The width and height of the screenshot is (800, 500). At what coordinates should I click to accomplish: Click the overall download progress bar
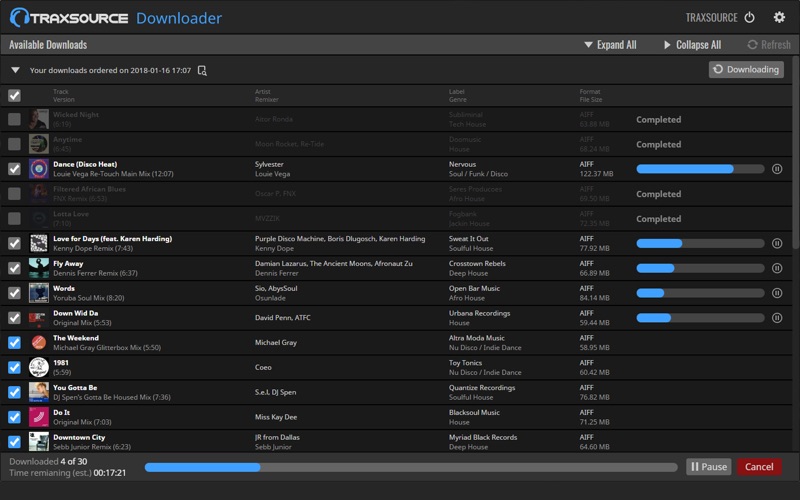pyautogui.click(x=411, y=467)
